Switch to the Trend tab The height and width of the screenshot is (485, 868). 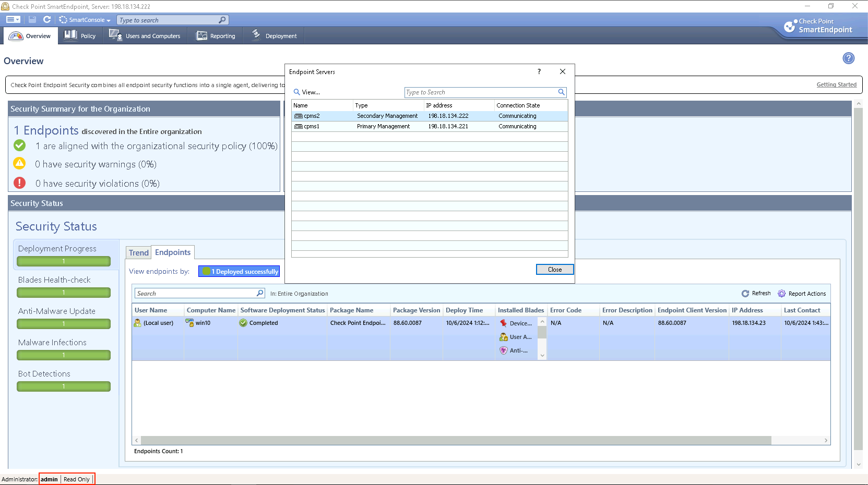click(x=139, y=253)
